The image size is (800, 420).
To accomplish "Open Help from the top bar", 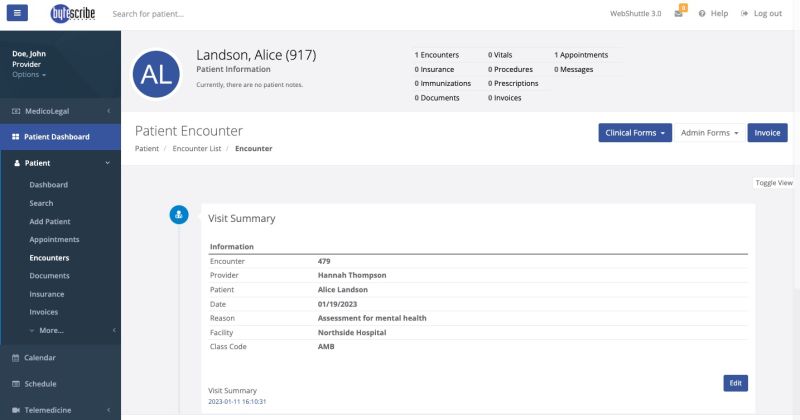I will pyautogui.click(x=714, y=14).
